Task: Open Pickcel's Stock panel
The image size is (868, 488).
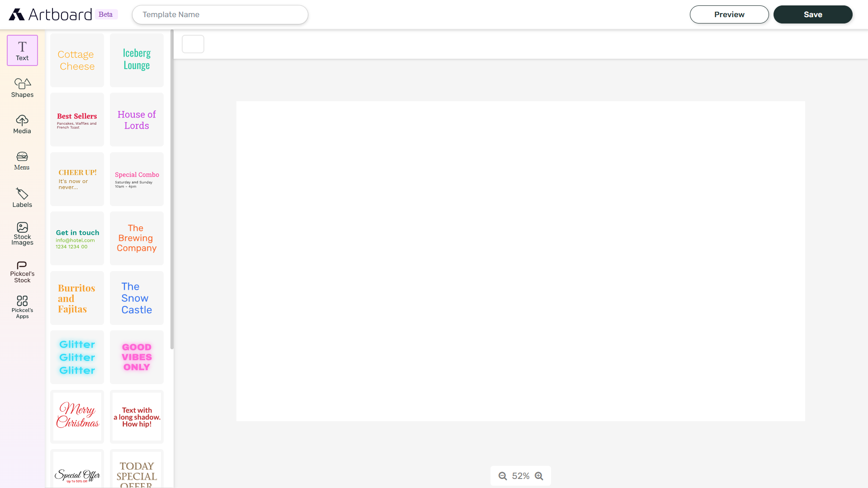Action: 22,271
